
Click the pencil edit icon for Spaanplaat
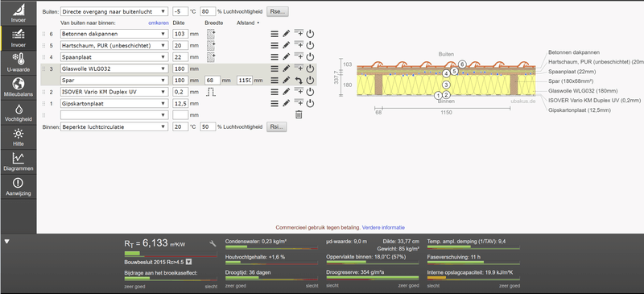pyautogui.click(x=287, y=56)
